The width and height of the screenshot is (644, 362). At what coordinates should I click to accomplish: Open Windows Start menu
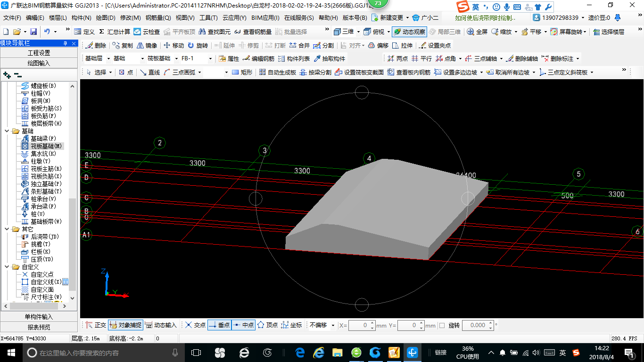pos(11,353)
